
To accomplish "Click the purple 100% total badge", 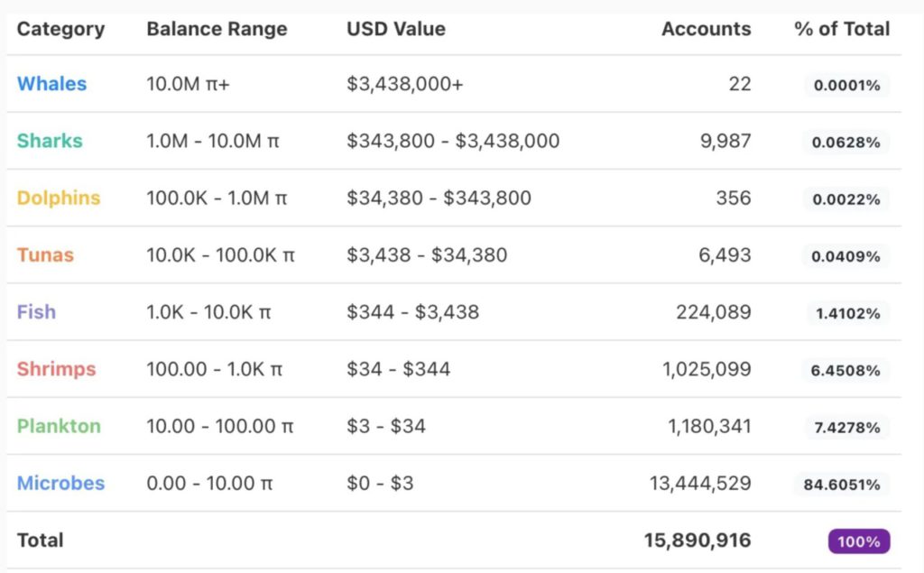I will [859, 541].
